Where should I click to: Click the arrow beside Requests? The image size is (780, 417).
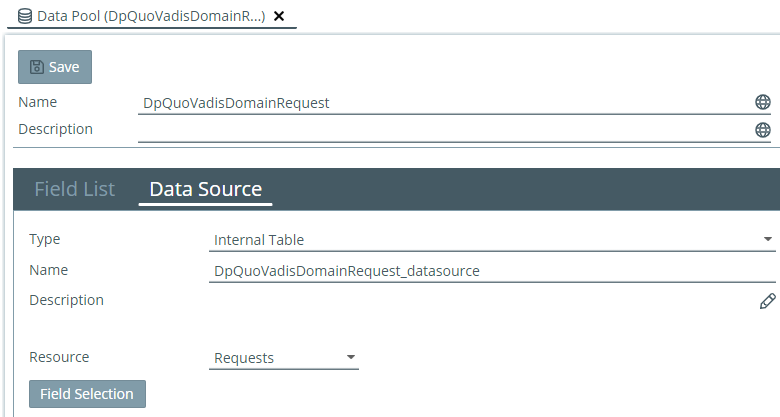point(350,358)
